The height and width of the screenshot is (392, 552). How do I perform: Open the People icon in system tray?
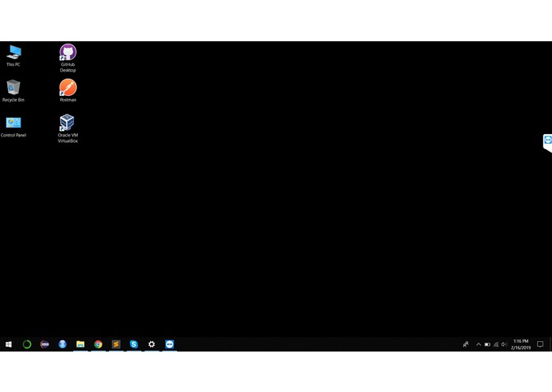(465, 344)
